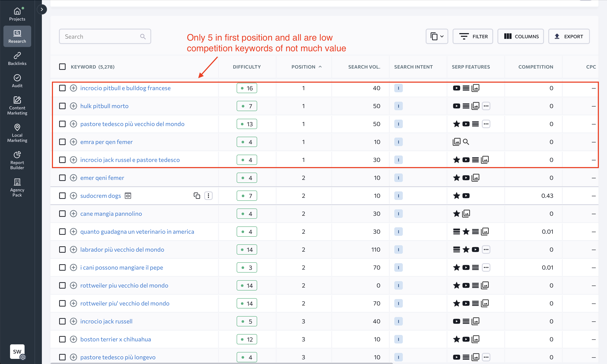The height and width of the screenshot is (364, 607).
Task: Sort by Position column header
Action: point(306,67)
